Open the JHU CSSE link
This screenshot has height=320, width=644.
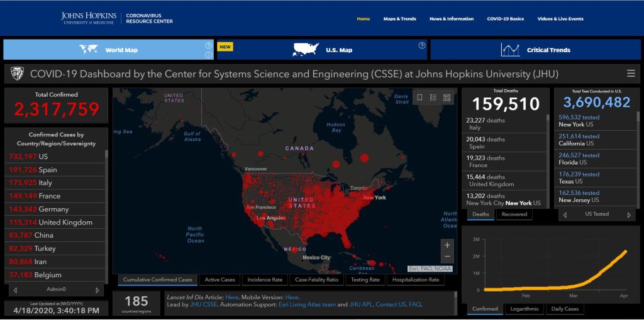pos(201,304)
